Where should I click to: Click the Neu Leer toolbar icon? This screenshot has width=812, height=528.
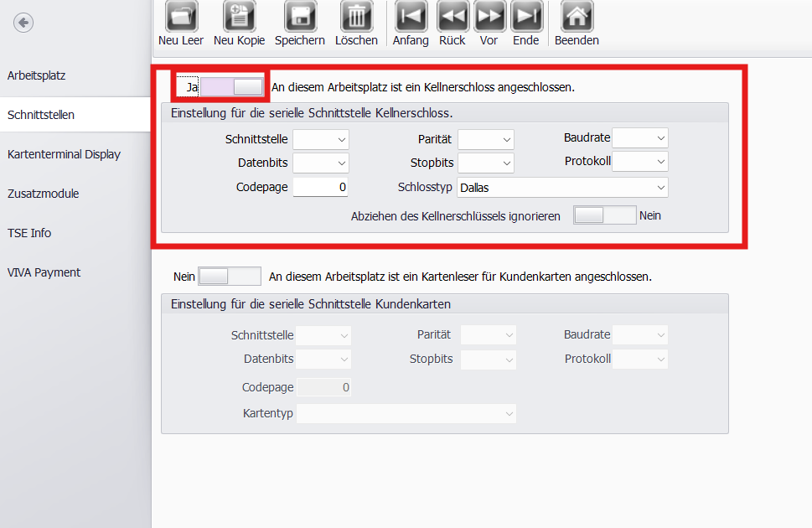(180, 16)
